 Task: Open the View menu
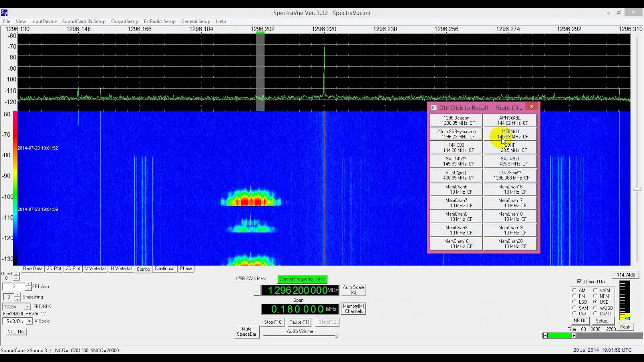click(21, 22)
